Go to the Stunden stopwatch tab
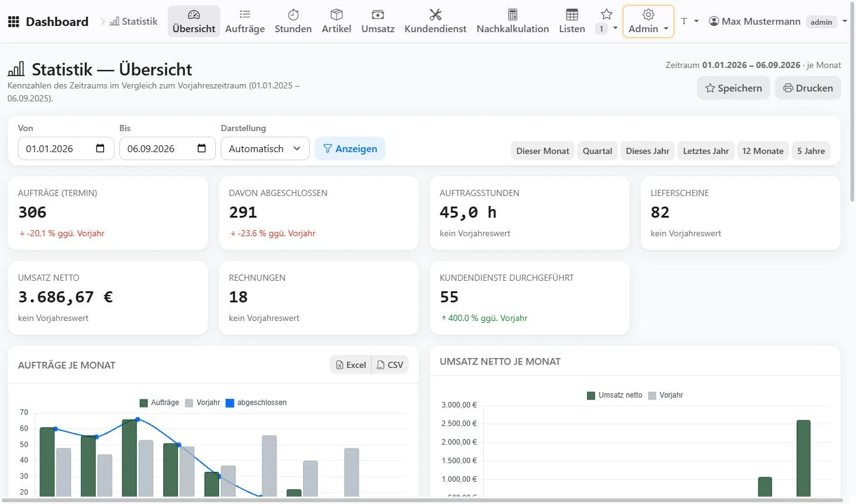Viewport: 856px width, 504px height. point(293,22)
